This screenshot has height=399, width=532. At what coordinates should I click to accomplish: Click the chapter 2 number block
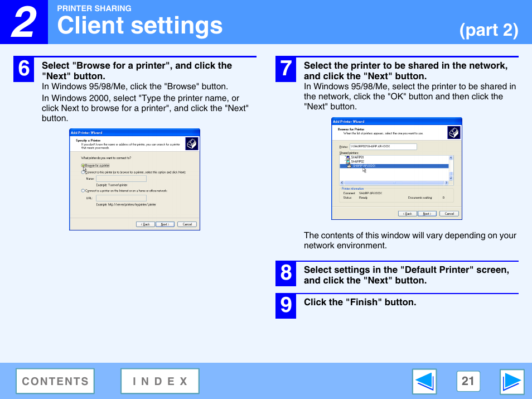point(24,22)
